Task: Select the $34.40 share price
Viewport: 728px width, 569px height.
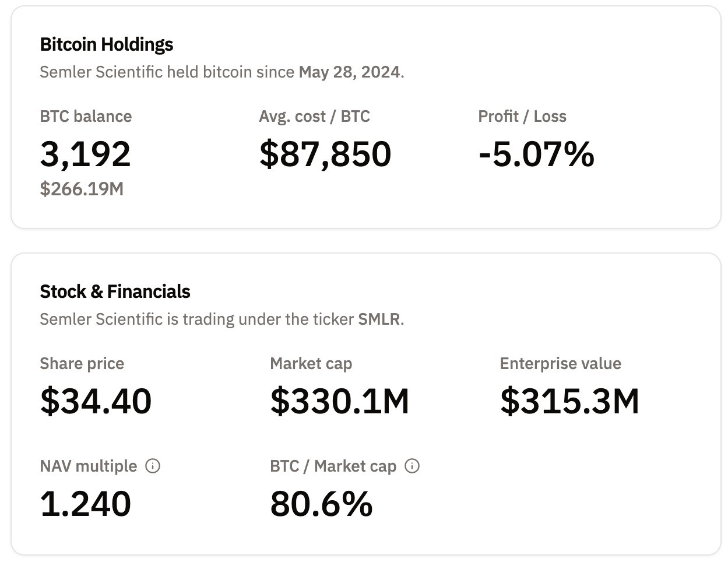Action: point(96,401)
